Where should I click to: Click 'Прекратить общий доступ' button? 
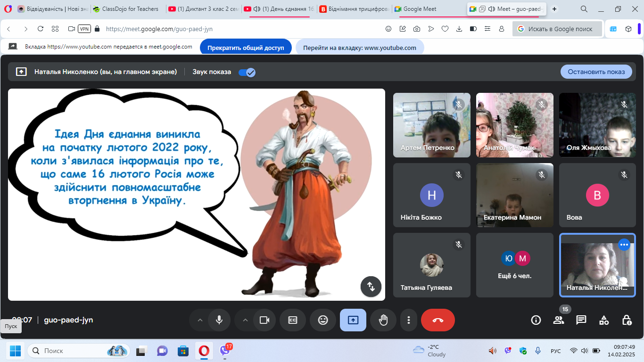pos(246,48)
